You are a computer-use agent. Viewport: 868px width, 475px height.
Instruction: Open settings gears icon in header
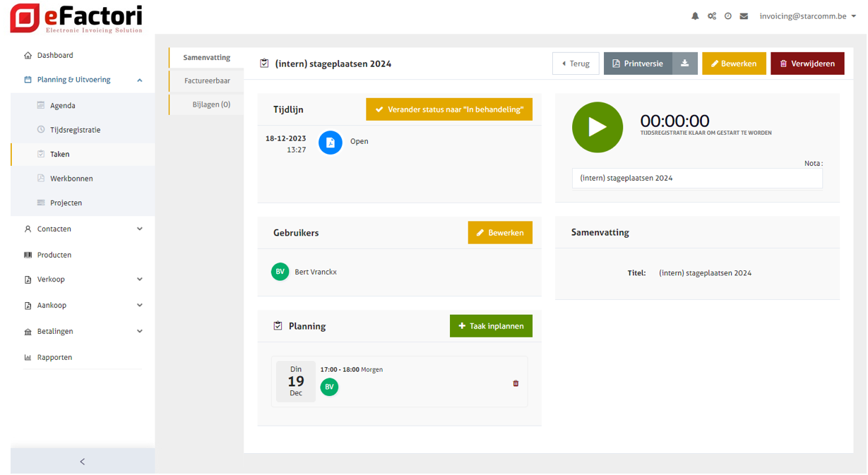pyautogui.click(x=712, y=16)
